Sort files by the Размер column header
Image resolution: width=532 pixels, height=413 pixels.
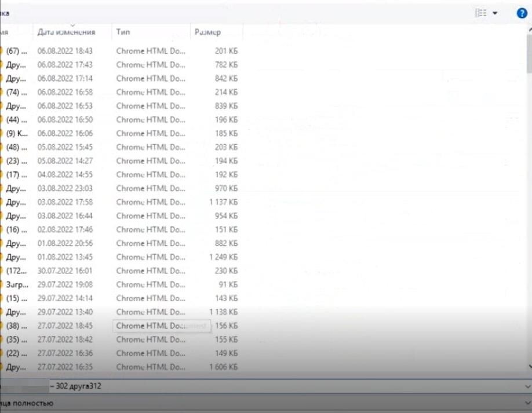click(207, 32)
